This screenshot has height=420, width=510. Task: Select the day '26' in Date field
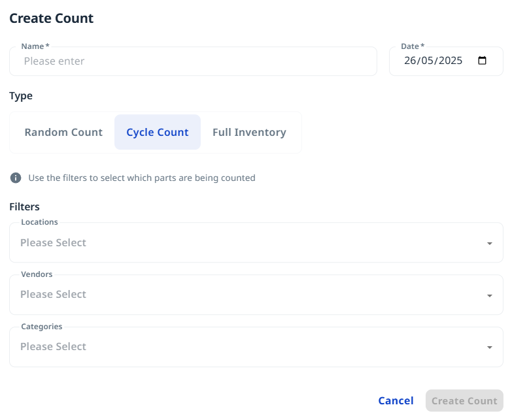coord(411,61)
